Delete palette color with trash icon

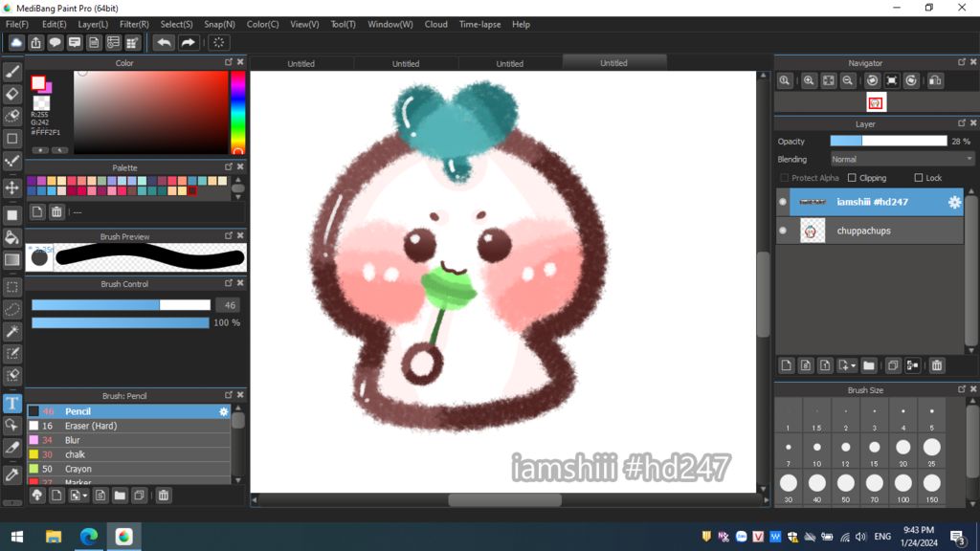click(x=56, y=211)
